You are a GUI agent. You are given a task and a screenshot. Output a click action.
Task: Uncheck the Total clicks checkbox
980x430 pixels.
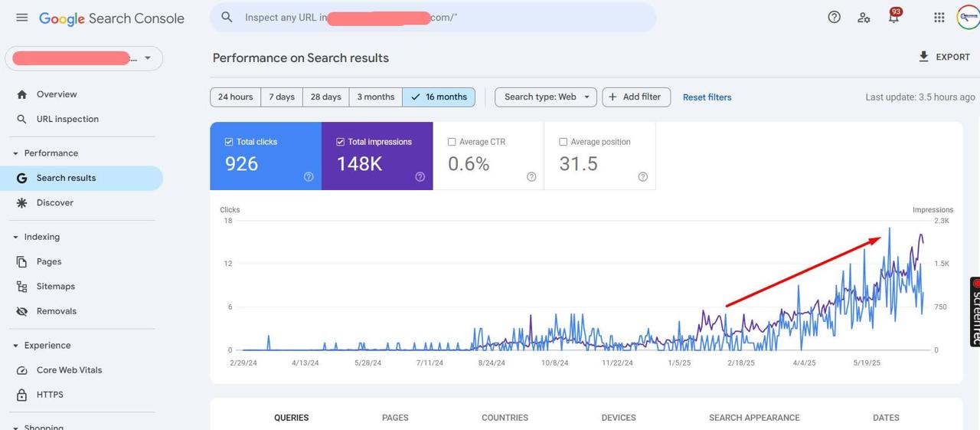pyautogui.click(x=229, y=142)
